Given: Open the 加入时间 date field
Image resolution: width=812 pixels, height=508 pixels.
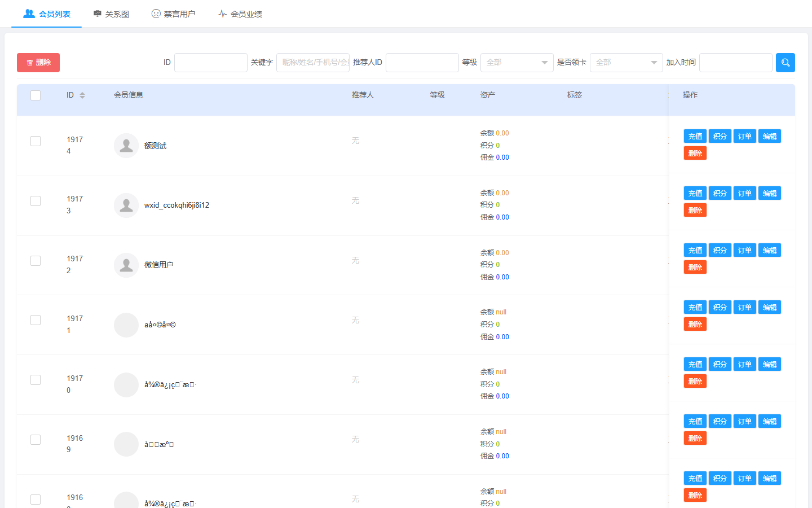Looking at the screenshot, I should [x=736, y=63].
